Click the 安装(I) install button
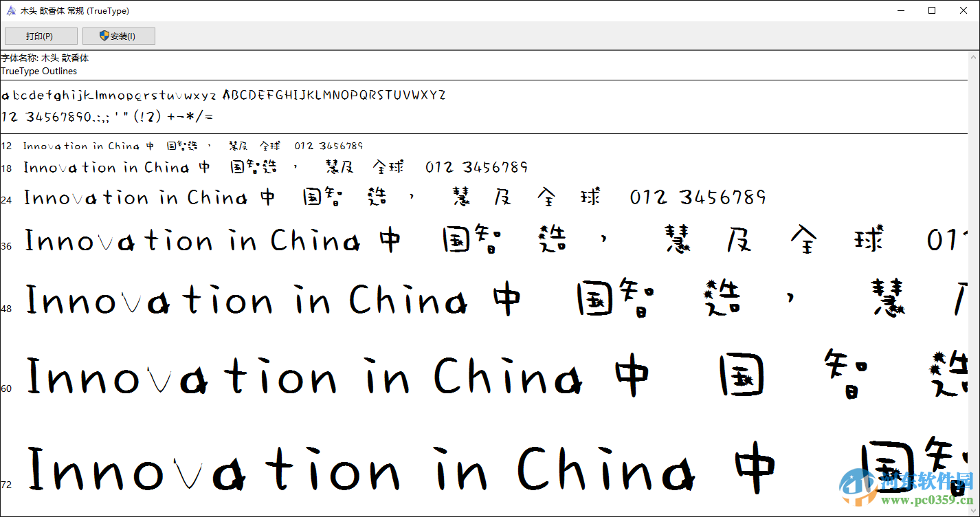Image resolution: width=980 pixels, height=517 pixels. [x=119, y=36]
